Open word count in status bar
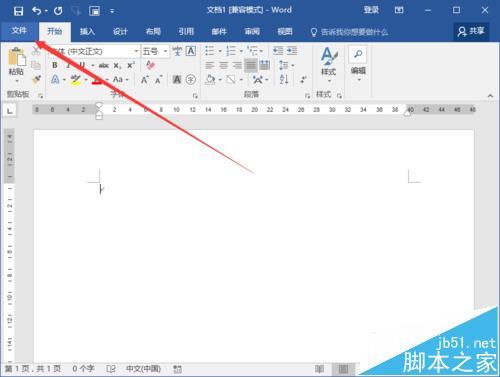Viewport: 500px width, 377px height. tap(83, 369)
